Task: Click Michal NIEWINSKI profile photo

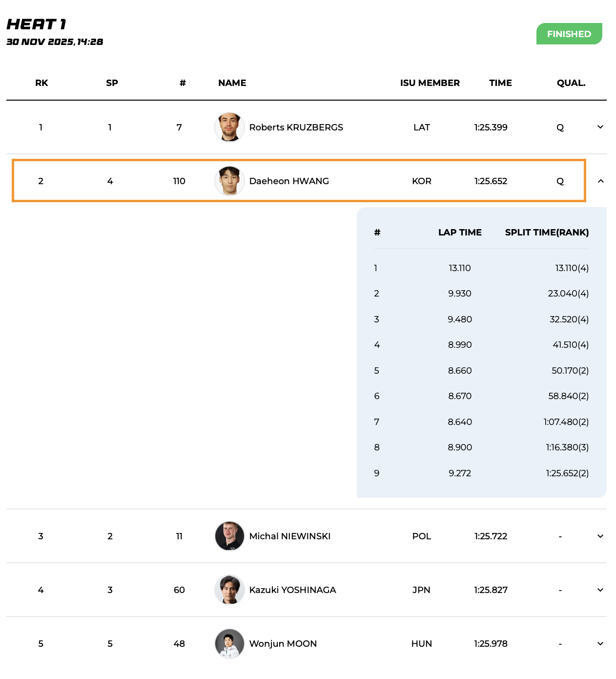Action: point(229,536)
